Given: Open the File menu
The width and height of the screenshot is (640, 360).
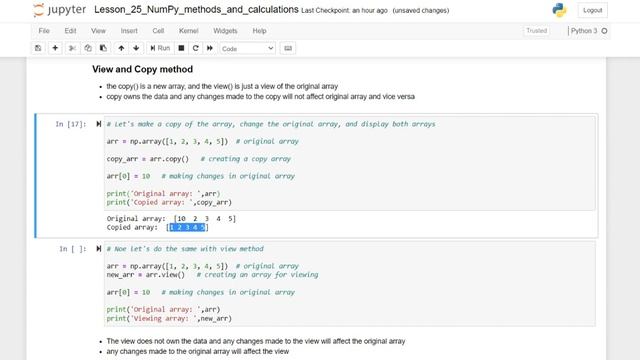Looking at the screenshot, I should [x=44, y=31].
